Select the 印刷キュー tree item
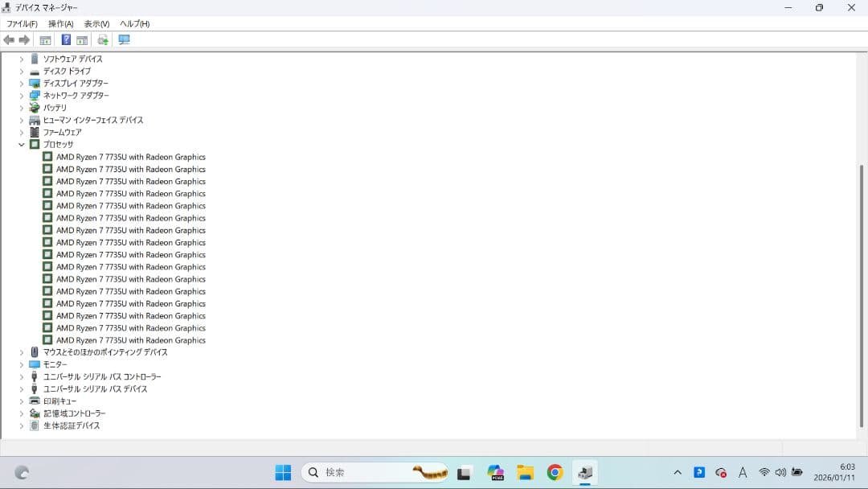 [59, 401]
